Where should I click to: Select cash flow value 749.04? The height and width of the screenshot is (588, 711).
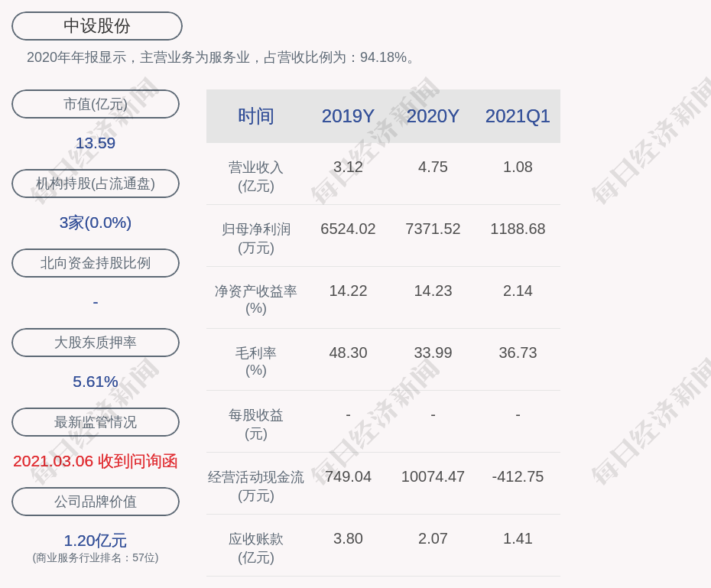click(348, 476)
